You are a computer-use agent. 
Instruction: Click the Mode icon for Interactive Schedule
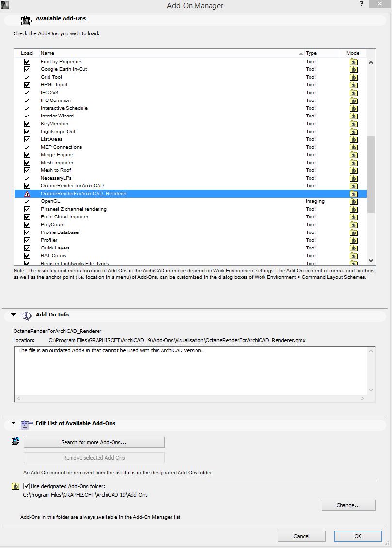[x=354, y=108]
